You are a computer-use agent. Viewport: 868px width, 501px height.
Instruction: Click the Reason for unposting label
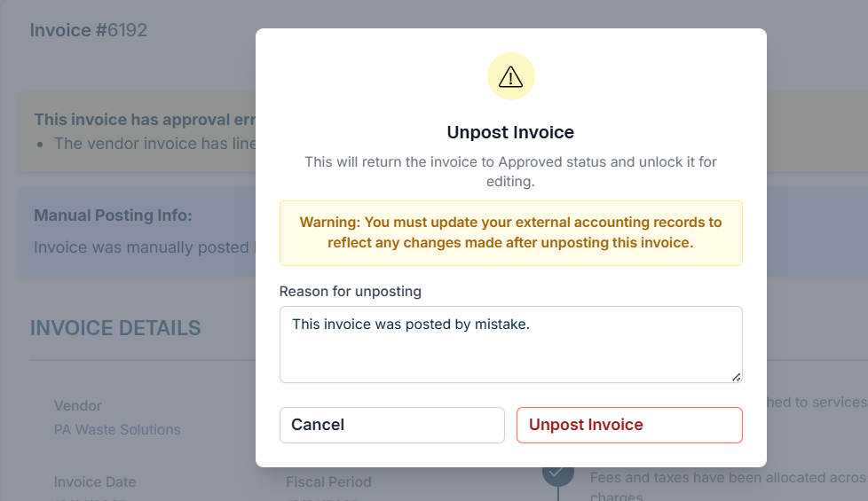coord(350,292)
